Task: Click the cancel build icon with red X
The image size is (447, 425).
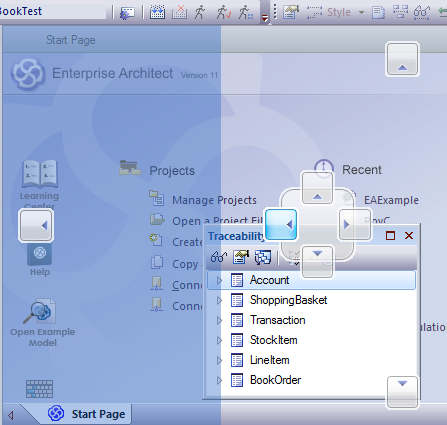Action: pos(179,12)
